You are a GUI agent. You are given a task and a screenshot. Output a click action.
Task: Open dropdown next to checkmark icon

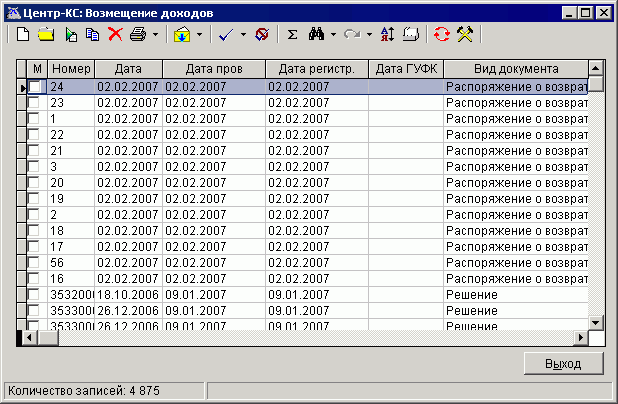243,34
